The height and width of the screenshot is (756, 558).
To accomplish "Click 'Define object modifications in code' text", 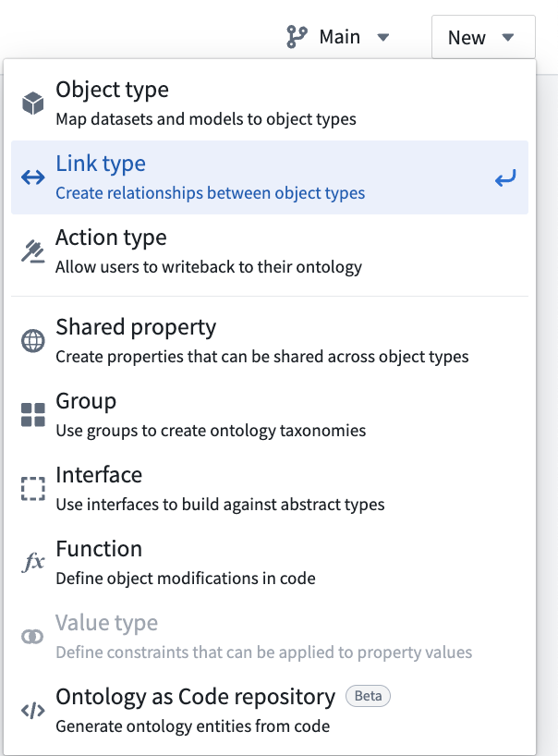I will pos(186,578).
